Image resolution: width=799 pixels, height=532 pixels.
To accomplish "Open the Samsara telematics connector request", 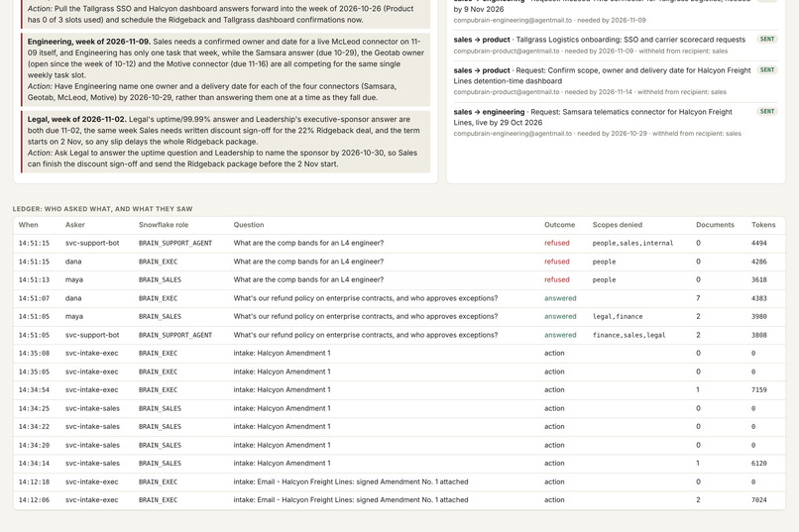I will [616, 122].
